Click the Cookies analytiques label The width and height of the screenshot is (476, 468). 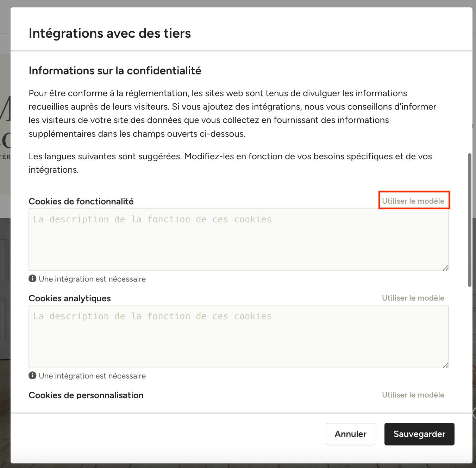click(70, 298)
